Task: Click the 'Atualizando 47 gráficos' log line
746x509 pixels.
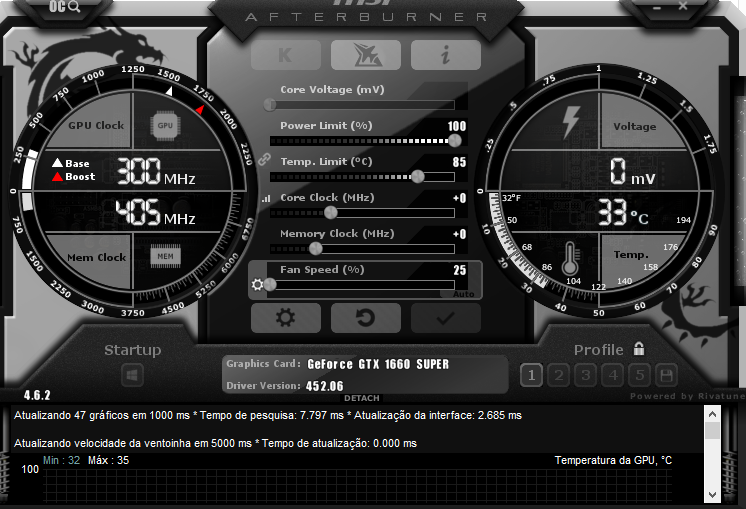Action: pos(268,415)
